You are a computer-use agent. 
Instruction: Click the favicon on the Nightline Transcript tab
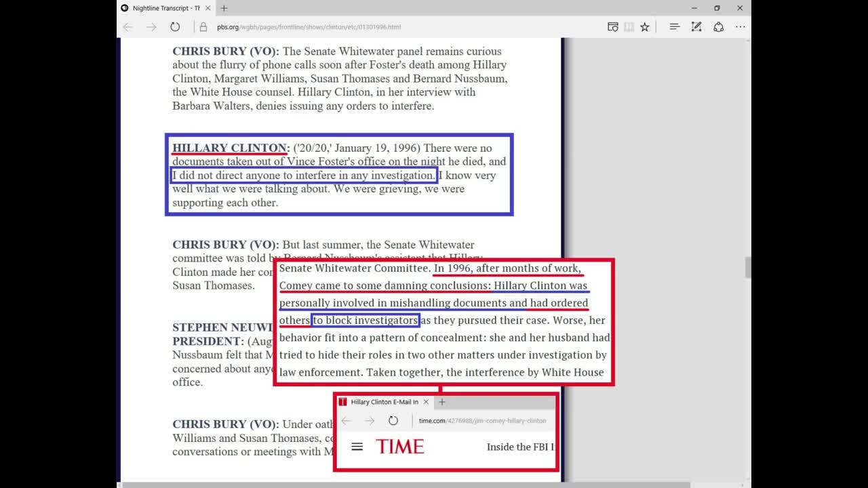coord(125,8)
